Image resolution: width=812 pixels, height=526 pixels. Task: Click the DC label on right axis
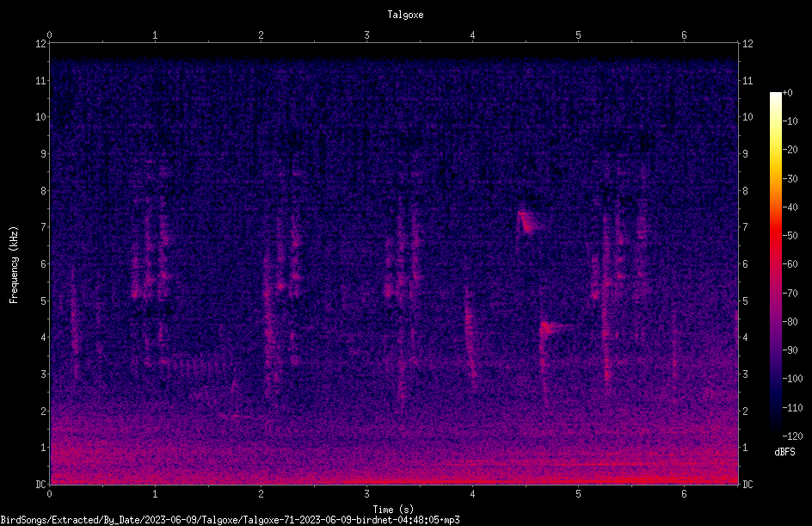pyautogui.click(x=747, y=485)
